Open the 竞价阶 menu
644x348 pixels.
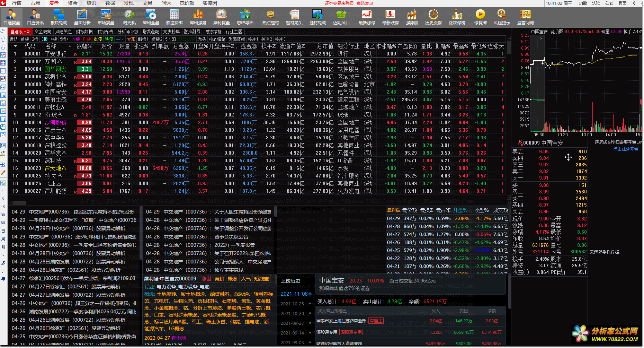(x=187, y=3)
